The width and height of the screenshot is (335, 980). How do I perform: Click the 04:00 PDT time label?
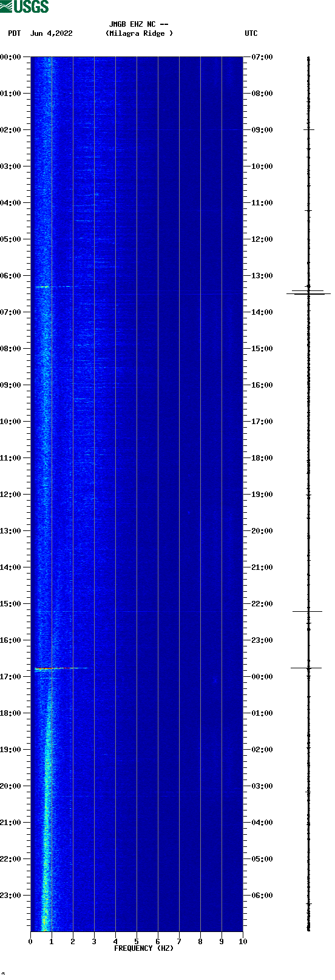pos(11,203)
